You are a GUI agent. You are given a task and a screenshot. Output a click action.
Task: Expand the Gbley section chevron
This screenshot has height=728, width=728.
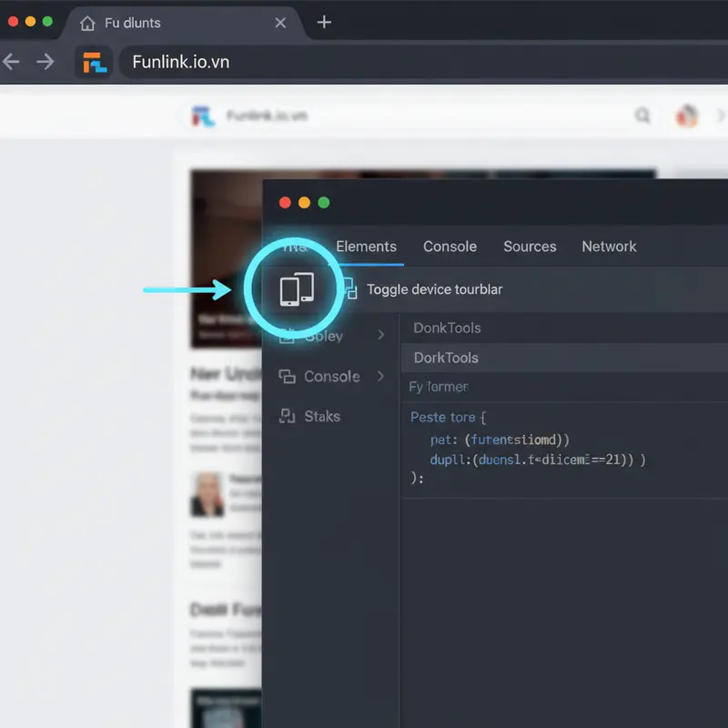(381, 336)
